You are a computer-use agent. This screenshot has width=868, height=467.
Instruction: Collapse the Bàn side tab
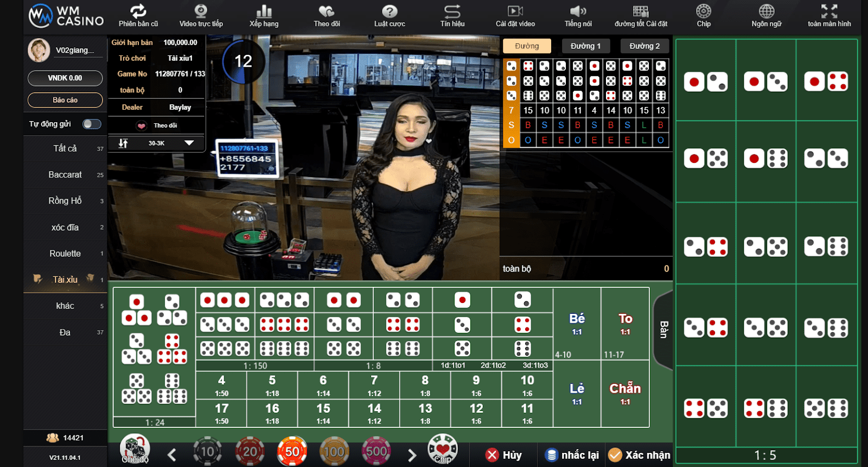(663, 330)
